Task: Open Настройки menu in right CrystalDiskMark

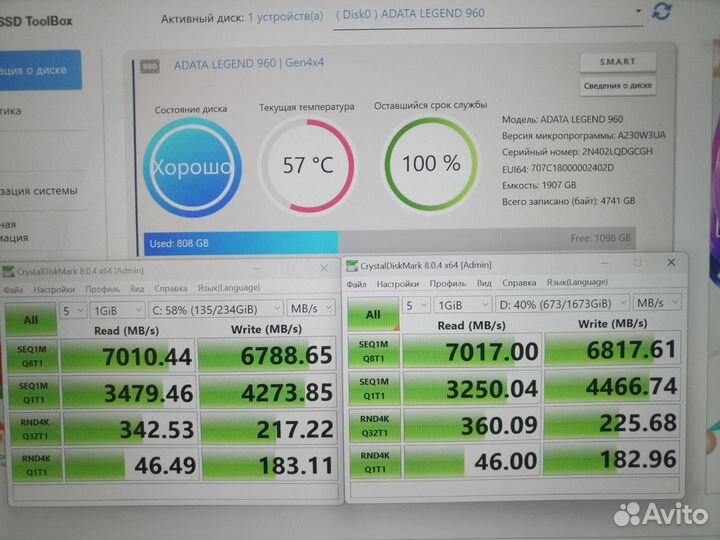Action: coord(398,284)
